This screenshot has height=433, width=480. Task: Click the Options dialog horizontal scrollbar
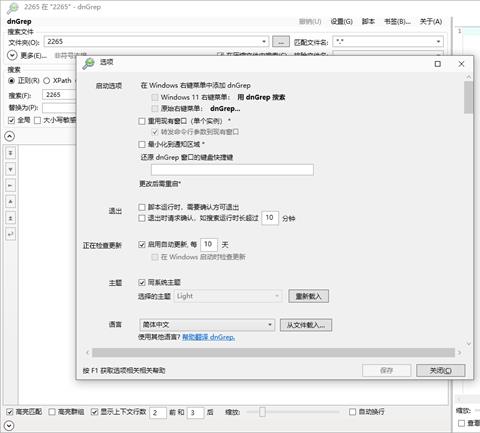pyautogui.click(x=273, y=352)
